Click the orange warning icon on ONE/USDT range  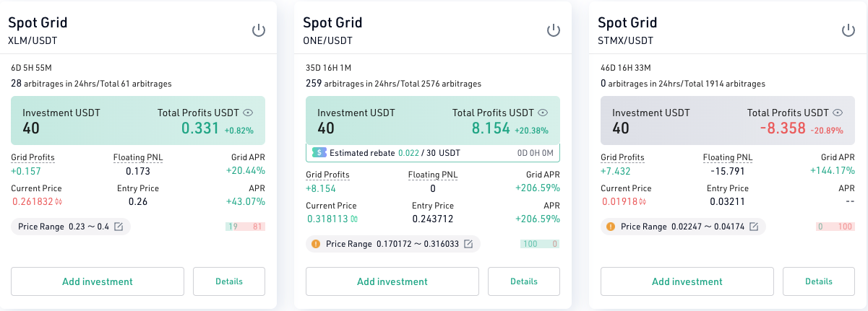[316, 244]
